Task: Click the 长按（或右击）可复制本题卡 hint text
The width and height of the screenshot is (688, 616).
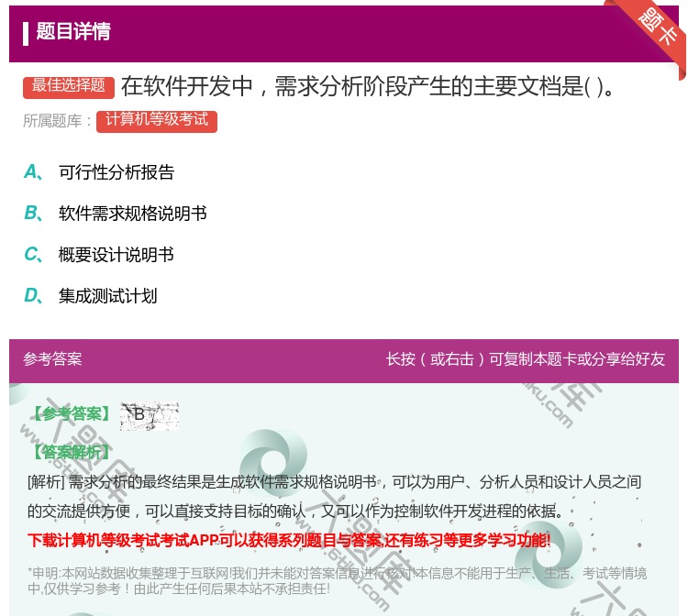Action: (x=526, y=359)
